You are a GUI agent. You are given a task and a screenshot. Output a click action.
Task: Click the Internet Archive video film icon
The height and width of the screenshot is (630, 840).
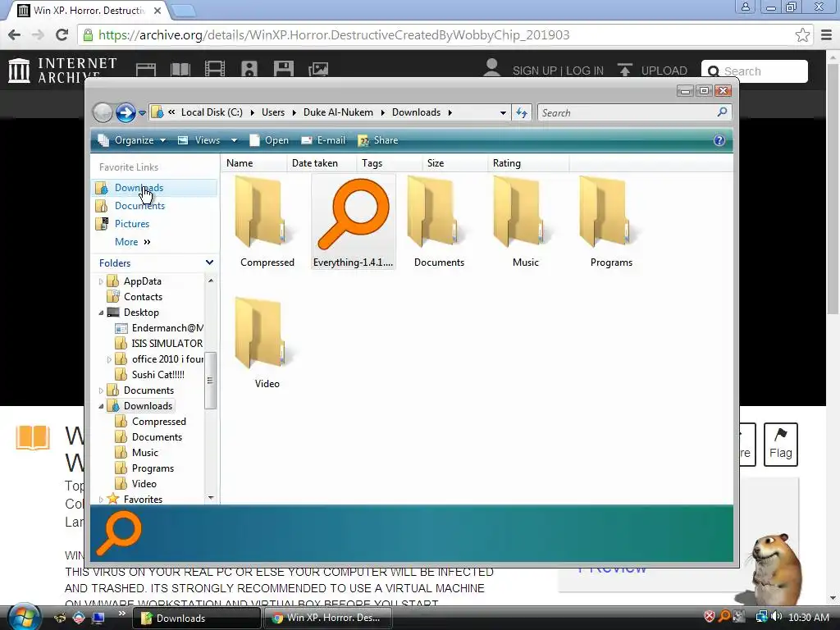[x=214, y=69]
